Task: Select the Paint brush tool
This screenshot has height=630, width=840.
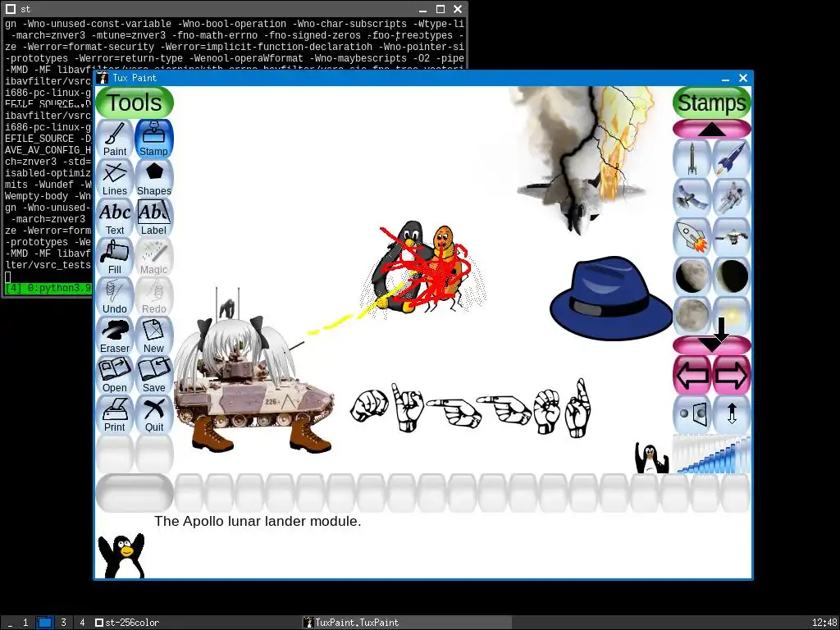Action: tap(115, 138)
